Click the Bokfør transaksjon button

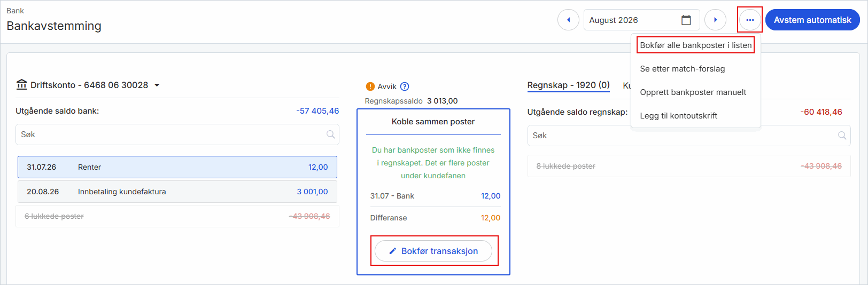tap(433, 251)
